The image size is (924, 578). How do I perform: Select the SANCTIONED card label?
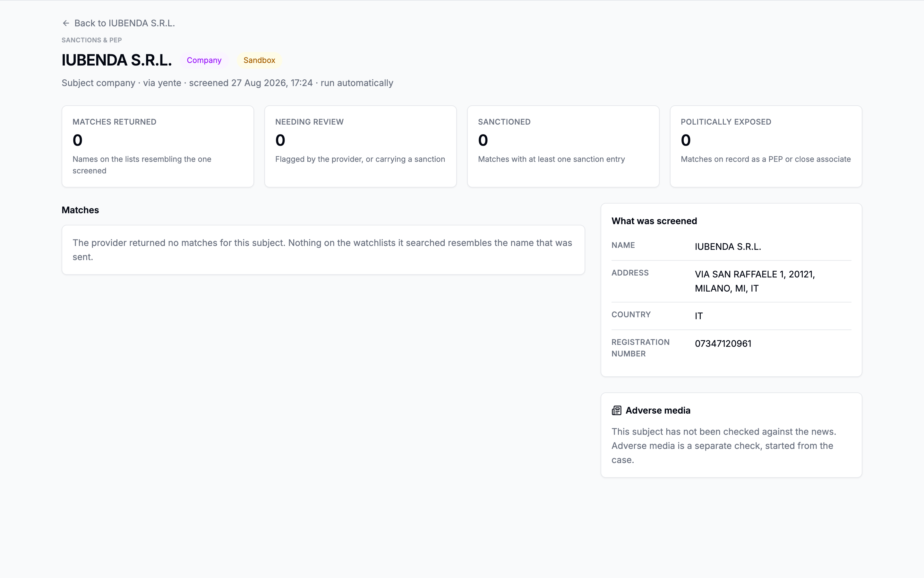(504, 122)
